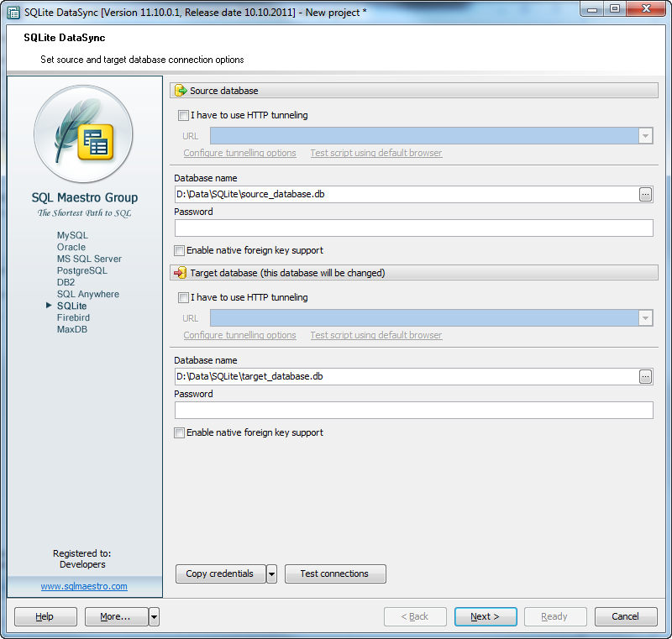The image size is (672, 639).
Task: Browse for target database file
Action: coord(645,377)
